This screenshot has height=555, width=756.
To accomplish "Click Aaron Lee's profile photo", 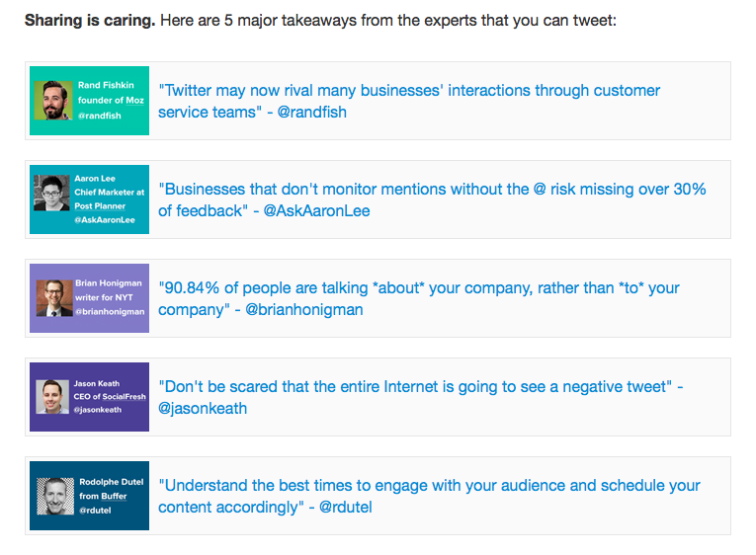I will pyautogui.click(x=51, y=194).
